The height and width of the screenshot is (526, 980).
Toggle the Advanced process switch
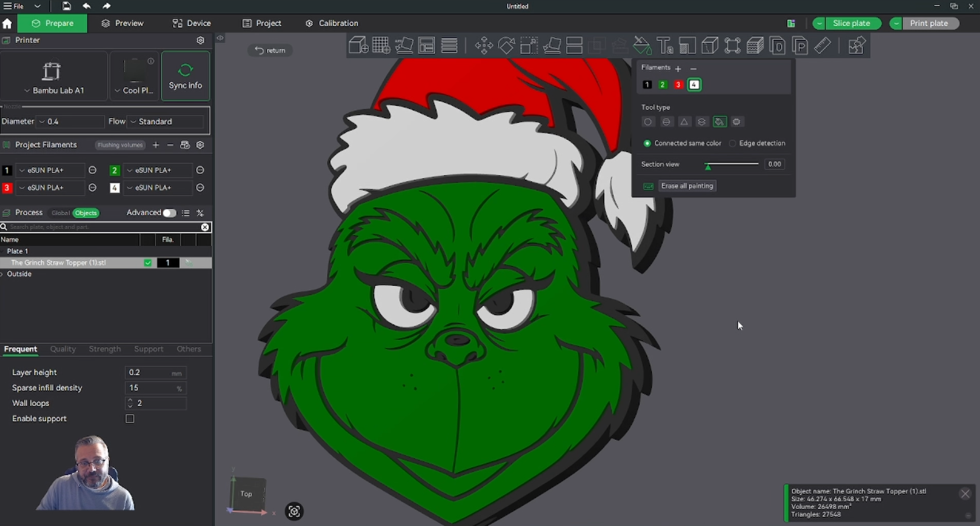pos(169,213)
